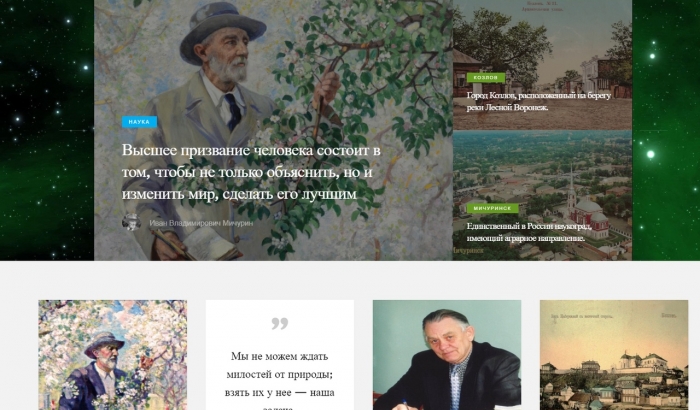Open the Michurin among blossoms painting thumbnail
The image size is (700, 410).
point(112,355)
